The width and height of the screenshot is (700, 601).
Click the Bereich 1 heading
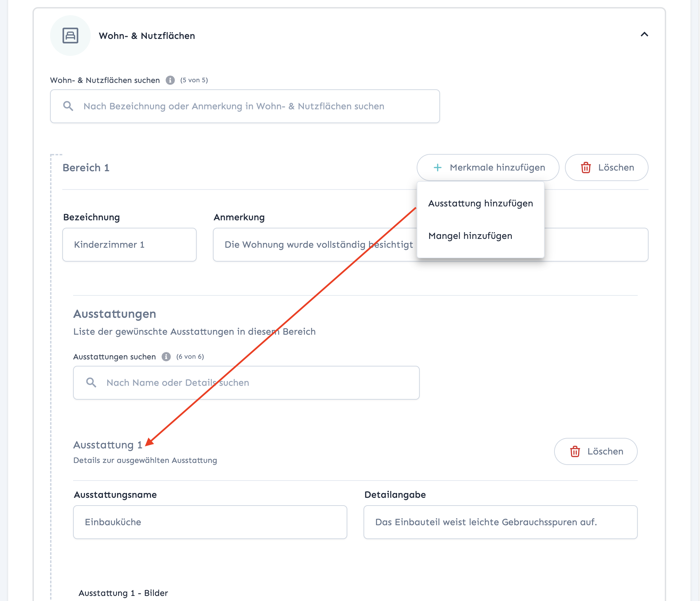86,168
